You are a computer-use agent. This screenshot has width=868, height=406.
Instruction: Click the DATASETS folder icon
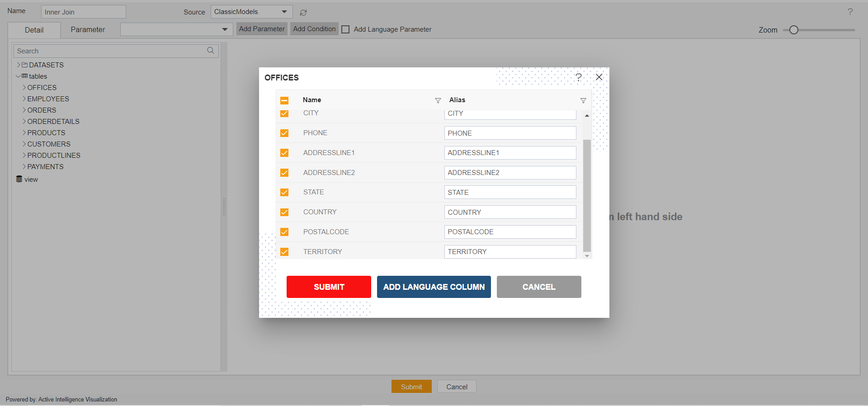25,65
